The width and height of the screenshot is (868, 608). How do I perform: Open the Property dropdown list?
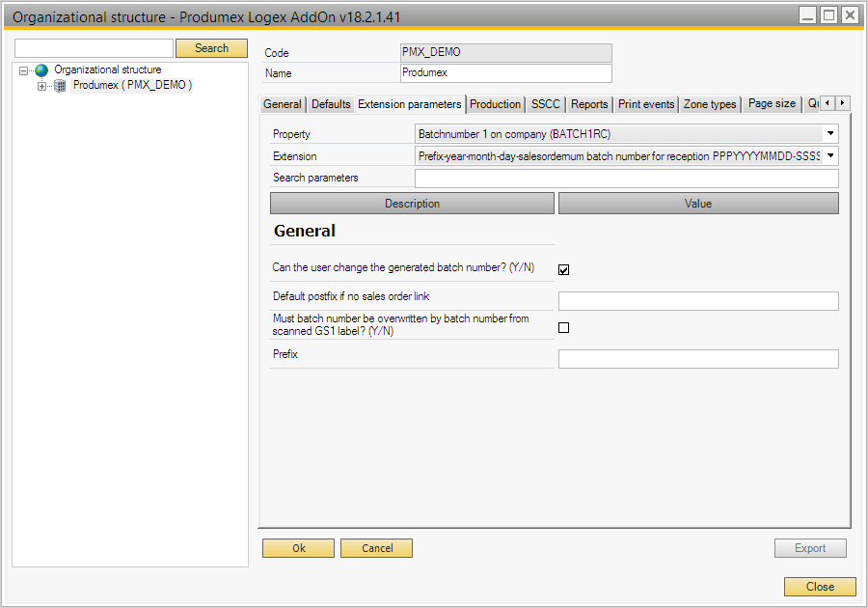pyautogui.click(x=829, y=134)
